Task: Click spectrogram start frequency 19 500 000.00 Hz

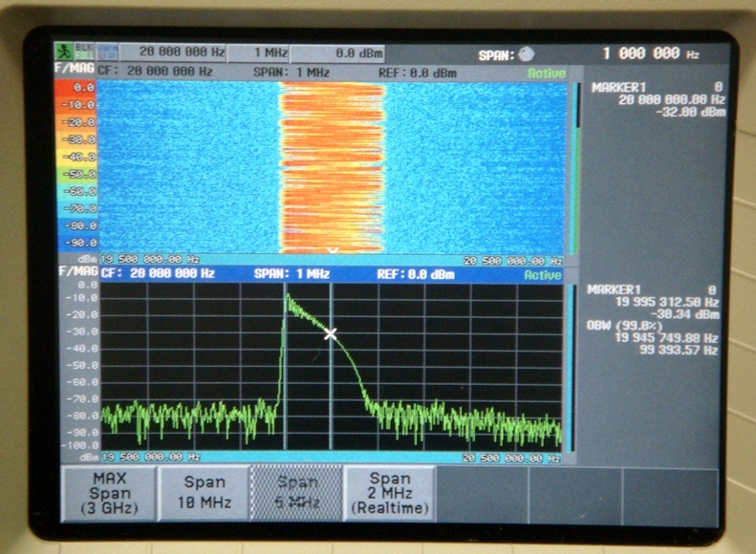Action: [149, 259]
